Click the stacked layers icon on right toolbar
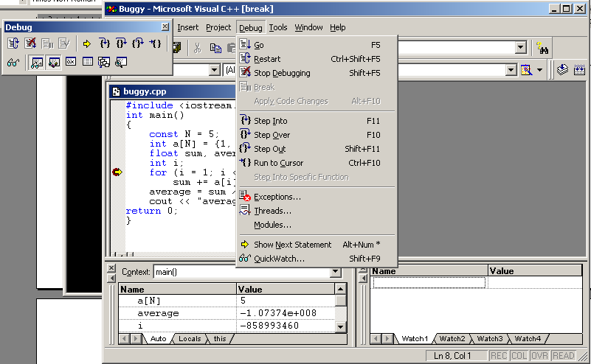 point(562,70)
